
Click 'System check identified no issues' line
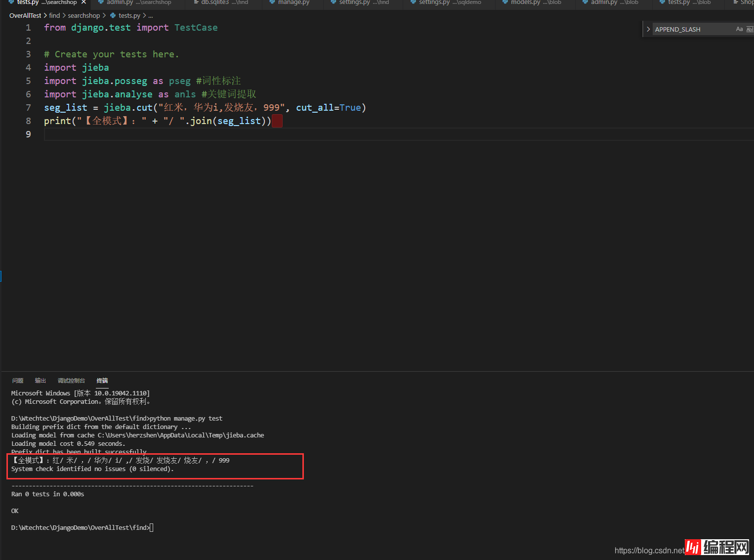[92, 469]
